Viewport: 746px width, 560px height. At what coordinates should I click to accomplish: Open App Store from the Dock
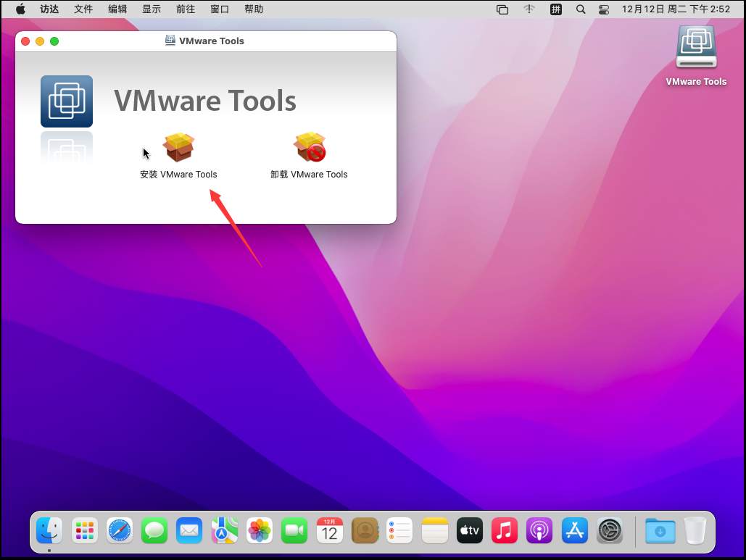click(x=575, y=530)
